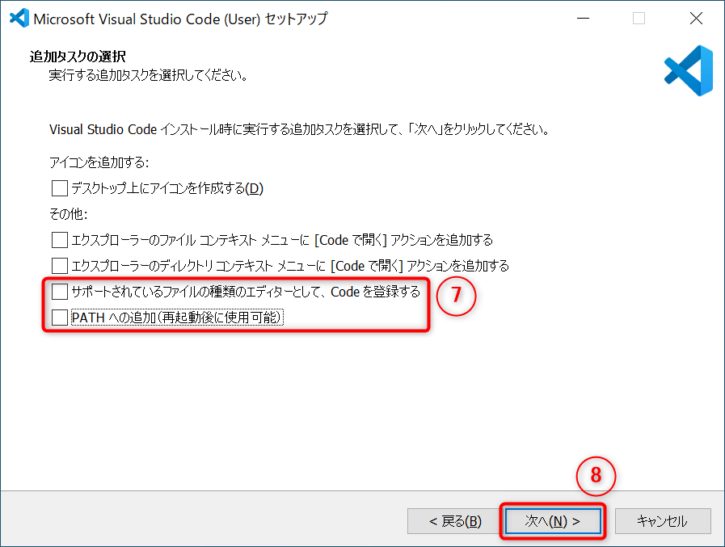Minimize the setup window
The width and height of the screenshot is (725, 547).
(x=582, y=18)
